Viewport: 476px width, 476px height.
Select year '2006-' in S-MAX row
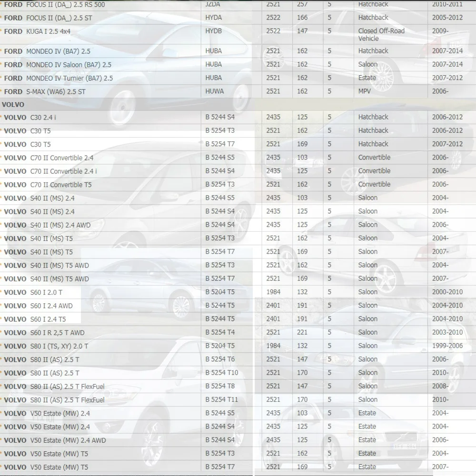[x=440, y=91]
